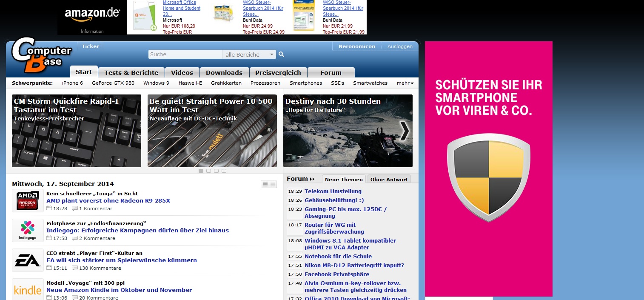This screenshot has width=644, height=300.
Task: Click Ausloggen to log out
Action: [x=400, y=46]
